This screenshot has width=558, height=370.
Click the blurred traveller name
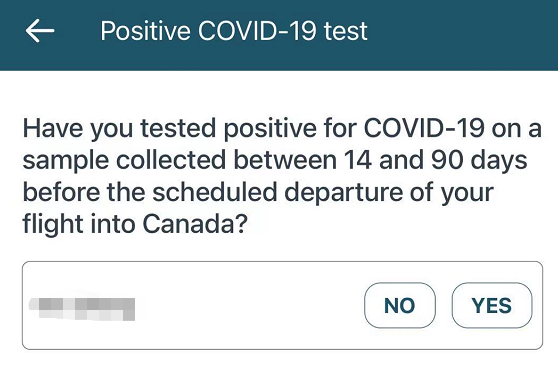[x=82, y=309]
